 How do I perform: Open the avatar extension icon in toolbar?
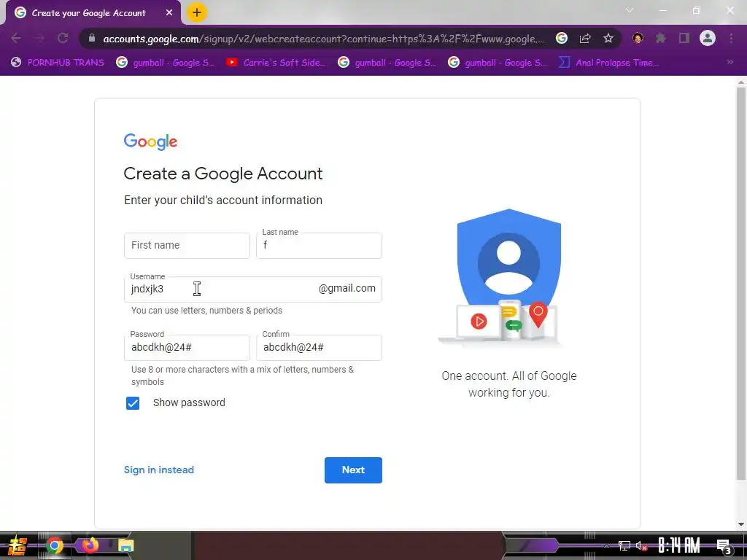(x=638, y=38)
